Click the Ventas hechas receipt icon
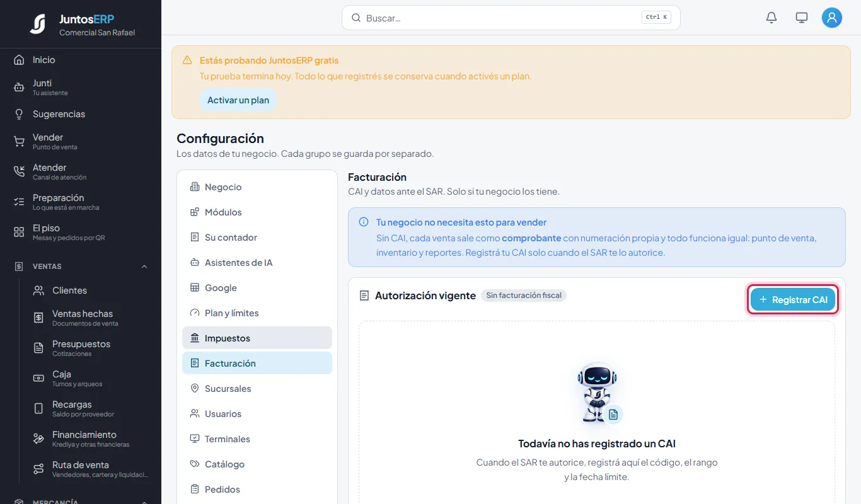 (x=38, y=318)
